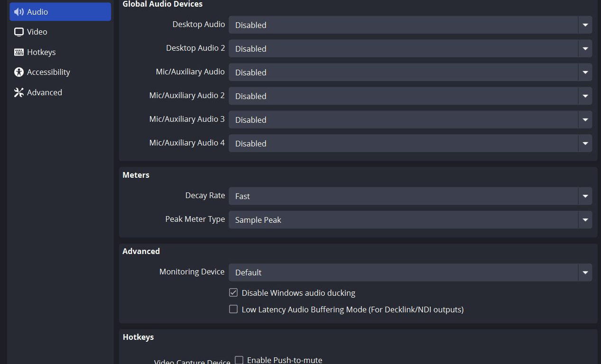The width and height of the screenshot is (601, 364).
Task: Toggle Disable Windows audio ducking checkbox
Action: [x=233, y=293]
